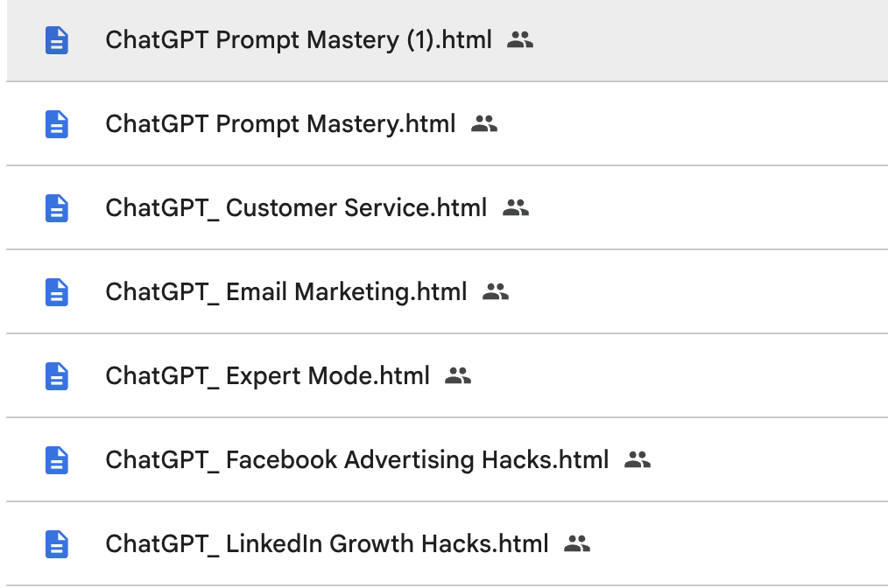Click the file icon for ChatGPT_ Email Marketing.html
Image resolution: width=888 pixels, height=588 pixels.
(57, 292)
